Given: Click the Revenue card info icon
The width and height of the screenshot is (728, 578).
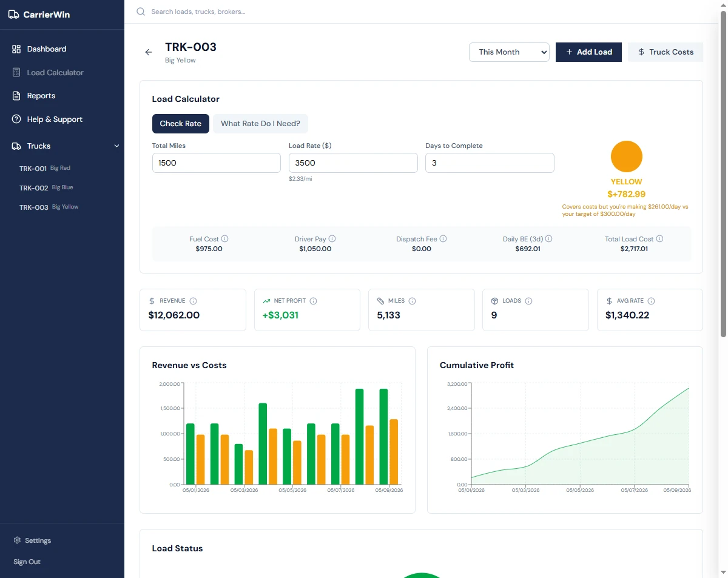Looking at the screenshot, I should pos(194,301).
